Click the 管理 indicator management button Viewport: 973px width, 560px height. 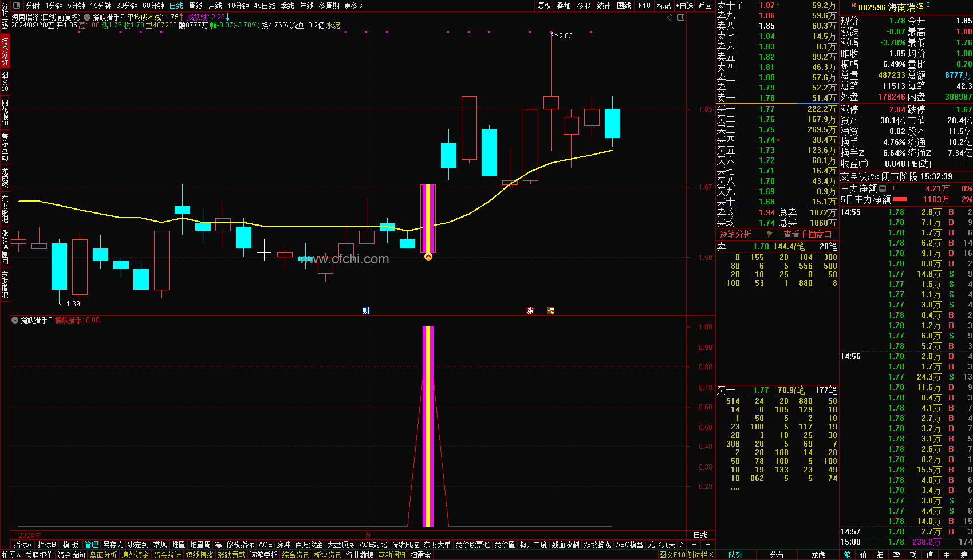point(91,545)
